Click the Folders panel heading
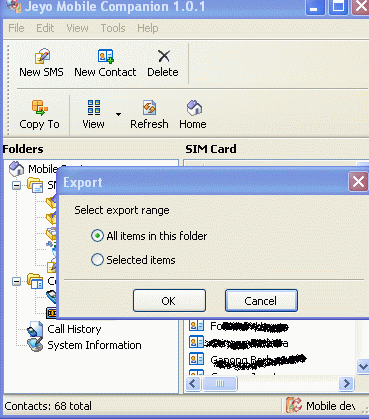 [x=23, y=149]
